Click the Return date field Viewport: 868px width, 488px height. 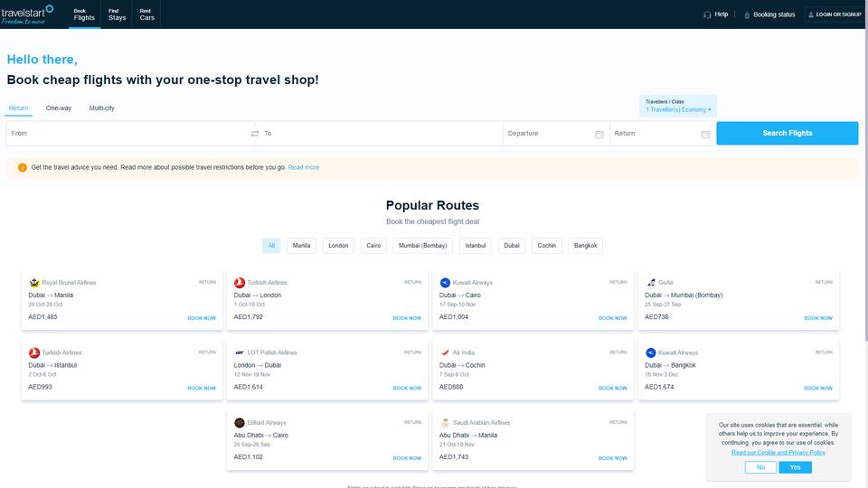[x=663, y=134]
